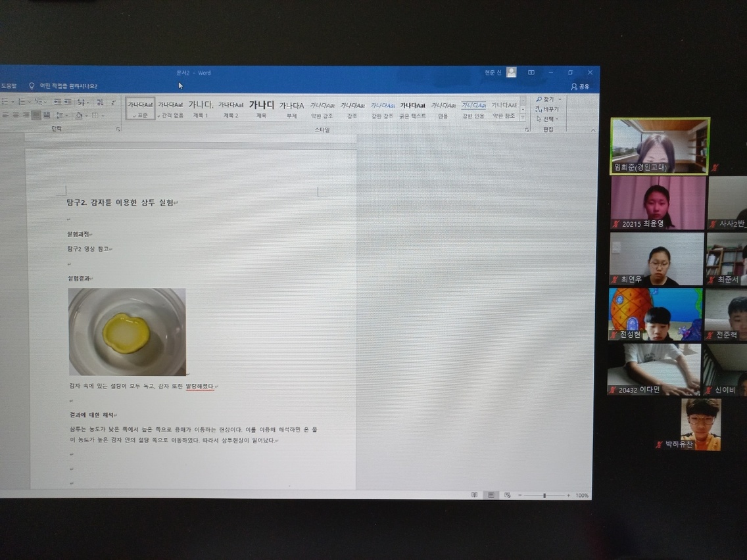Adjust the zoom slider in status bar

(544, 495)
